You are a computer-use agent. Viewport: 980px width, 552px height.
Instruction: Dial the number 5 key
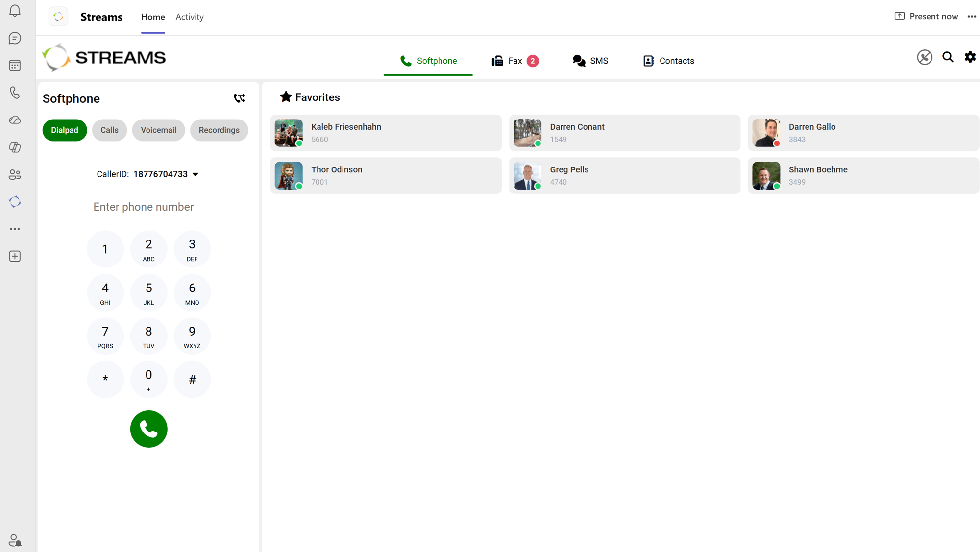coord(148,292)
